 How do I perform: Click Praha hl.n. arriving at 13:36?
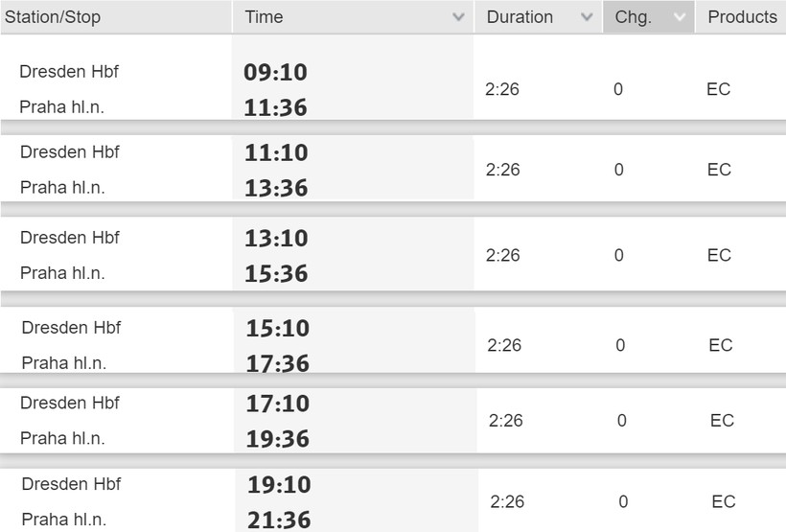pos(62,188)
